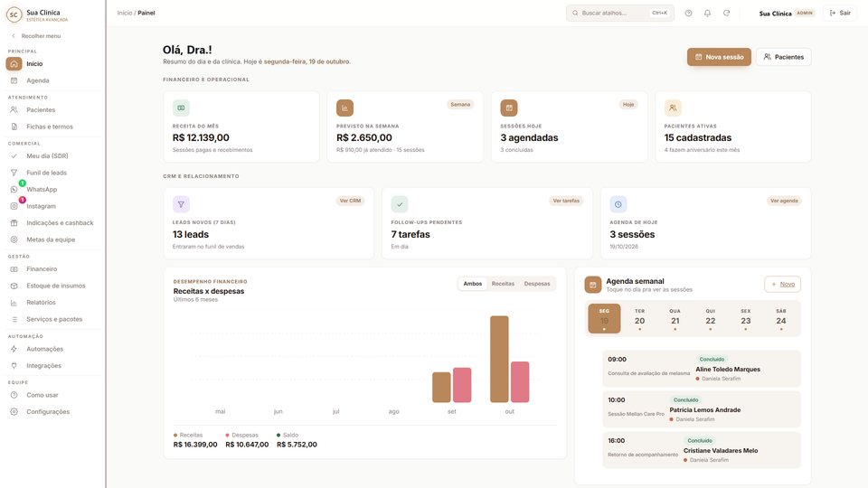Click the refresh icon in top bar

tap(726, 13)
